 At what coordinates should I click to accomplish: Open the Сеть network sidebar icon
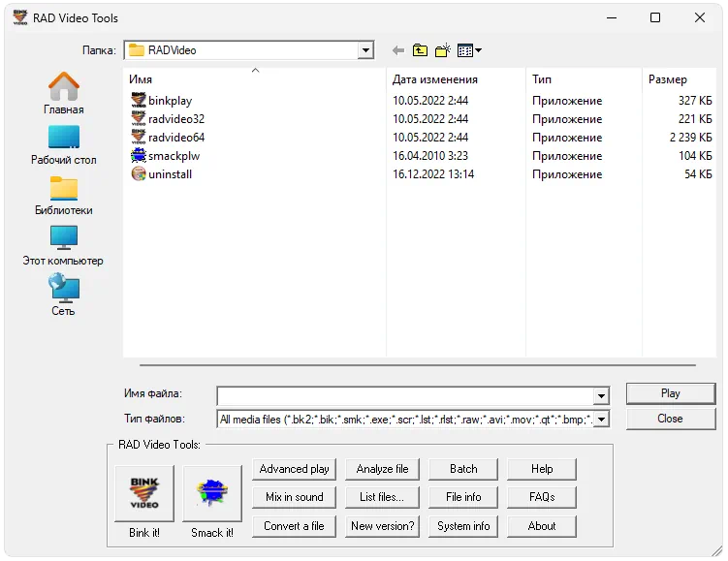pos(64,288)
